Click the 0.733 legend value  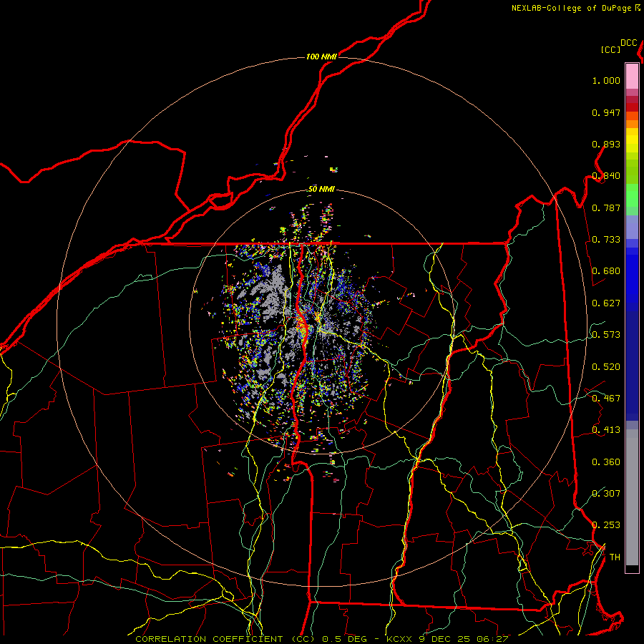pos(606,240)
